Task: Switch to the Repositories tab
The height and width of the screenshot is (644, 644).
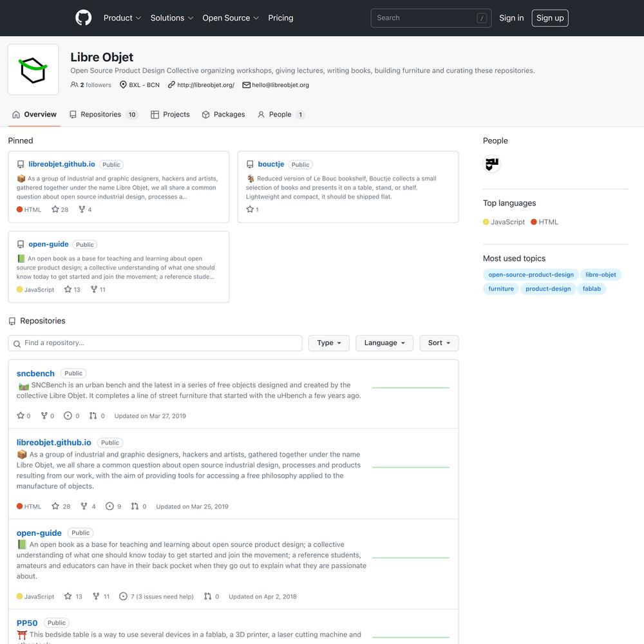Action: pos(104,115)
